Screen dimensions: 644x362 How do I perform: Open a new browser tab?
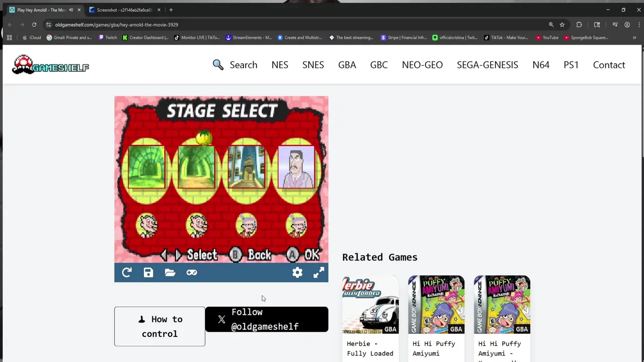tap(171, 10)
